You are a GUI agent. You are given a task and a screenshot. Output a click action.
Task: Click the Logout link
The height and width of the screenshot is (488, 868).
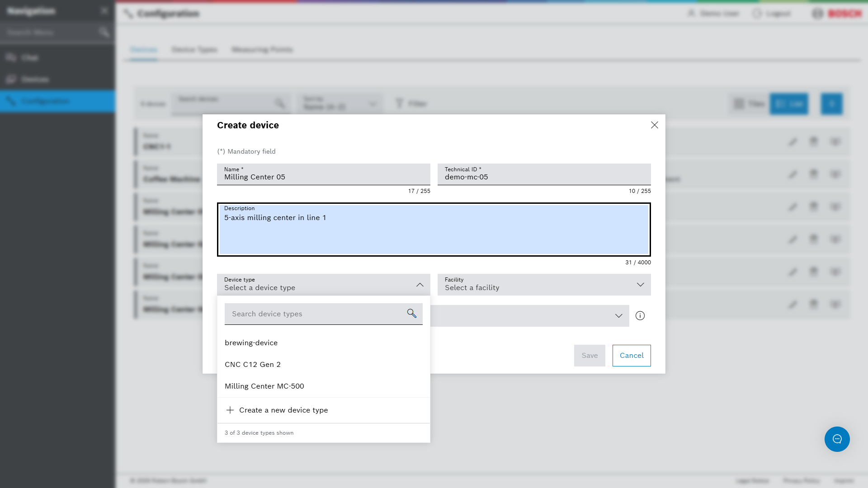(x=772, y=14)
